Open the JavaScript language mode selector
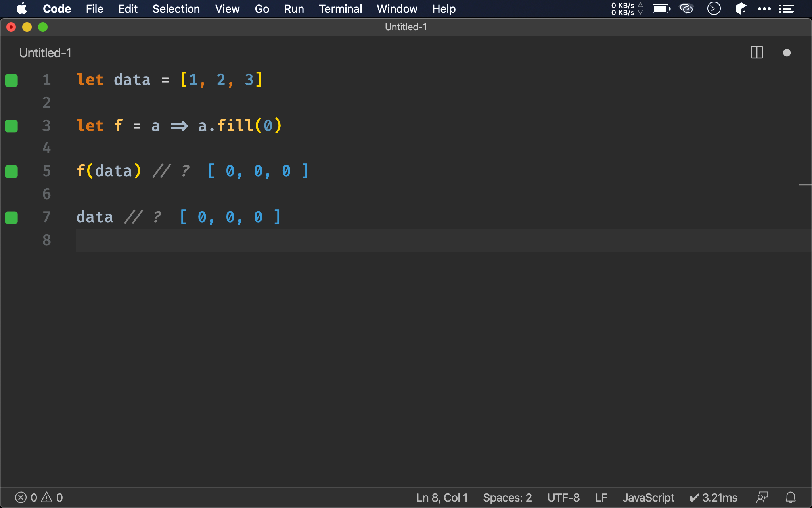Screen dimensions: 812x508 648,498
